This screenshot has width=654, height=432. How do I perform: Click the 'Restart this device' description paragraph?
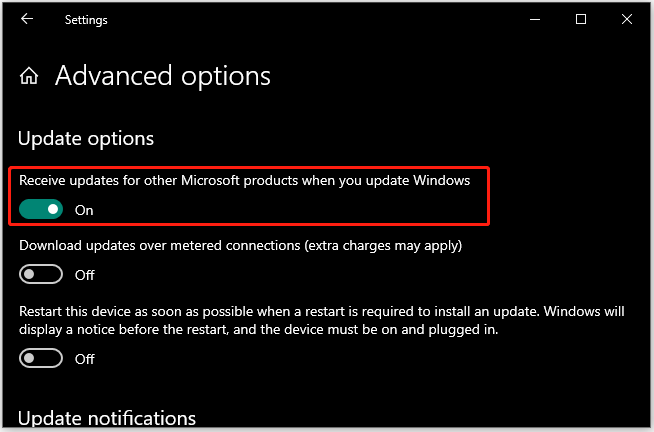(322, 320)
